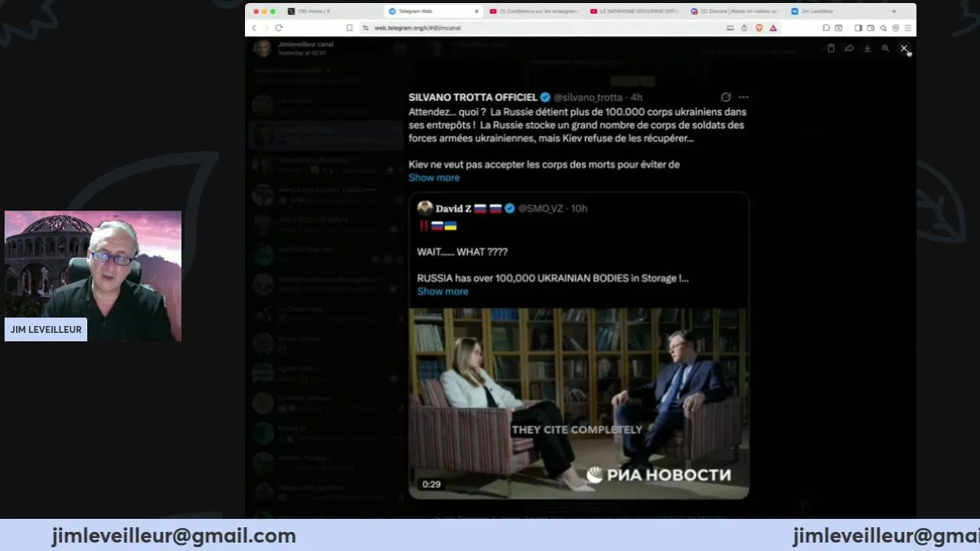Screen dimensions: 980x551
Task: Go forward with the browser forward arrow
Action: 266,28
